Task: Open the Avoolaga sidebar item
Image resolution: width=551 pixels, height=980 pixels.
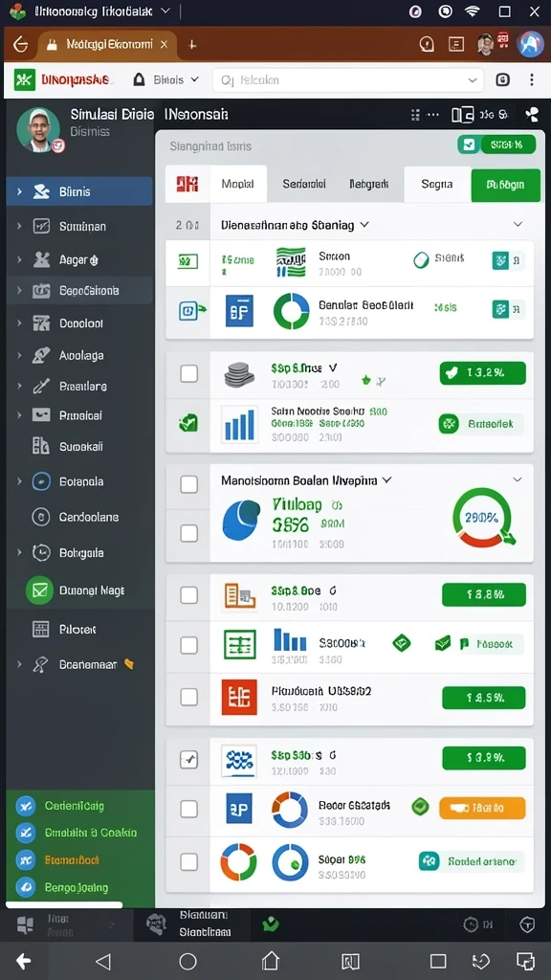Action: coord(79,356)
